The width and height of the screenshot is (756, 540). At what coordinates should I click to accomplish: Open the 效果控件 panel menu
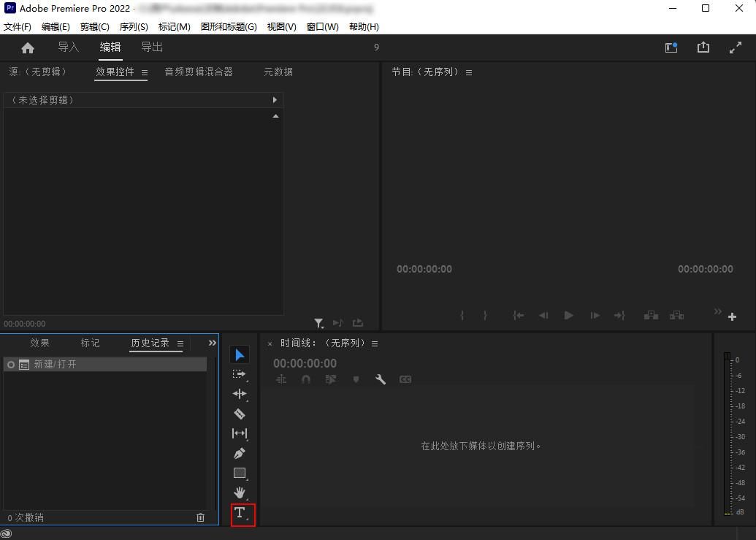[145, 73]
